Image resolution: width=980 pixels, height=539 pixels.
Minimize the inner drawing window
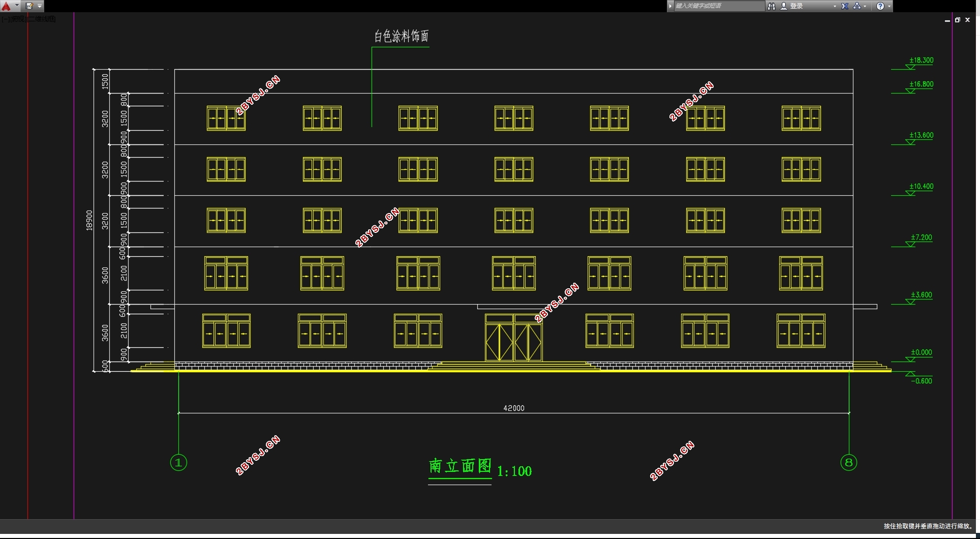tap(947, 20)
